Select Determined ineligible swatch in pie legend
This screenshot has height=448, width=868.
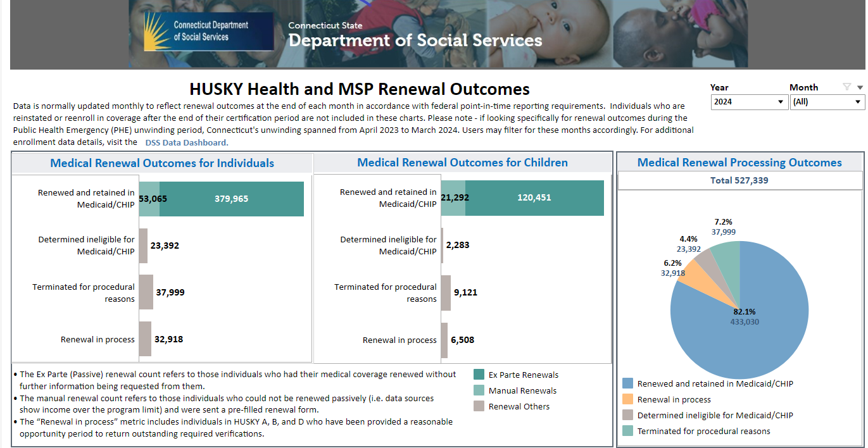(x=627, y=415)
